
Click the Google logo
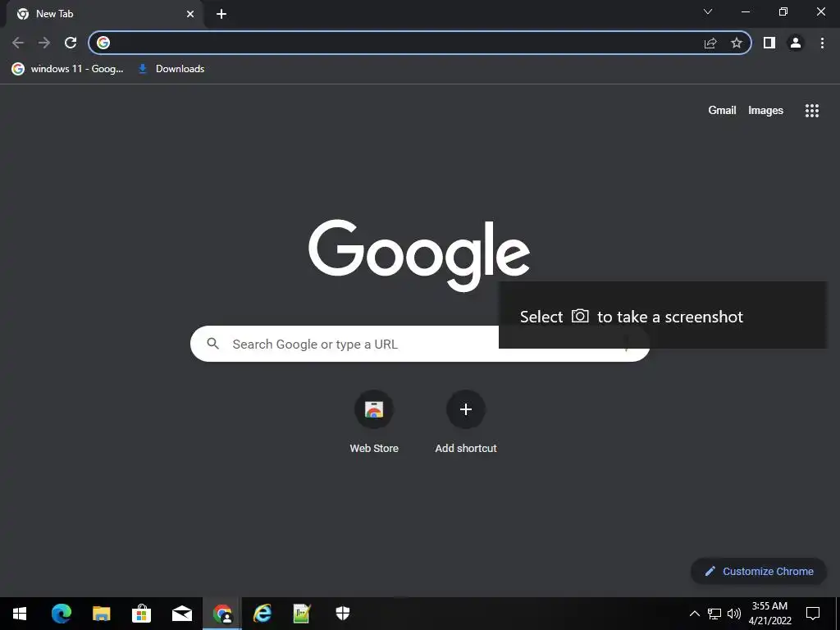pyautogui.click(x=419, y=255)
